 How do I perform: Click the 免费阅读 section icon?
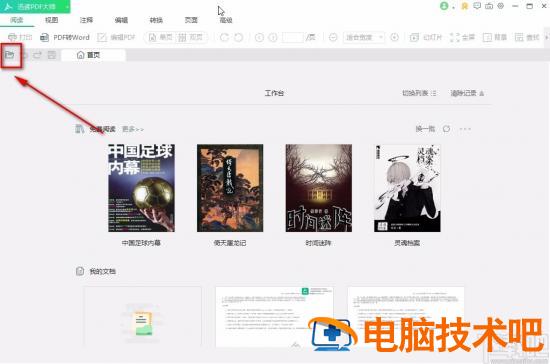80,129
